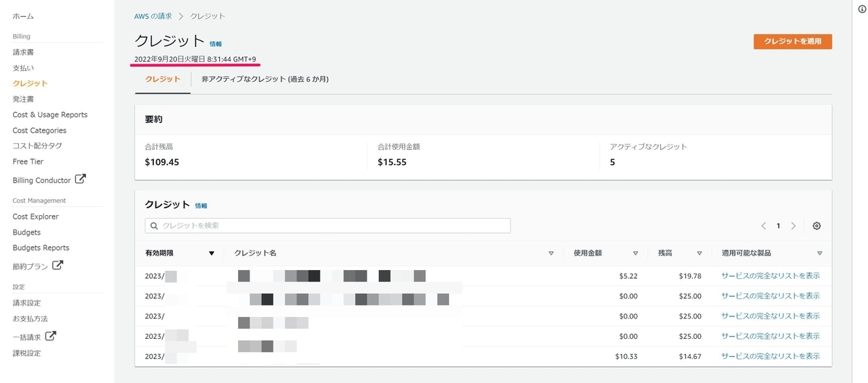Click $14.67 balance cell

690,357
